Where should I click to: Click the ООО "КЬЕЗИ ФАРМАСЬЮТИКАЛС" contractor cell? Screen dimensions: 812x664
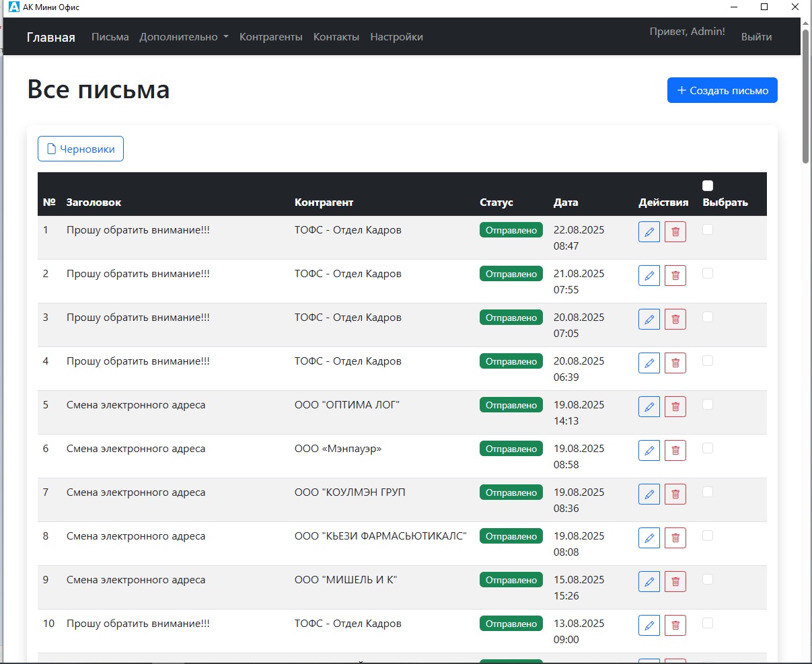(x=381, y=536)
